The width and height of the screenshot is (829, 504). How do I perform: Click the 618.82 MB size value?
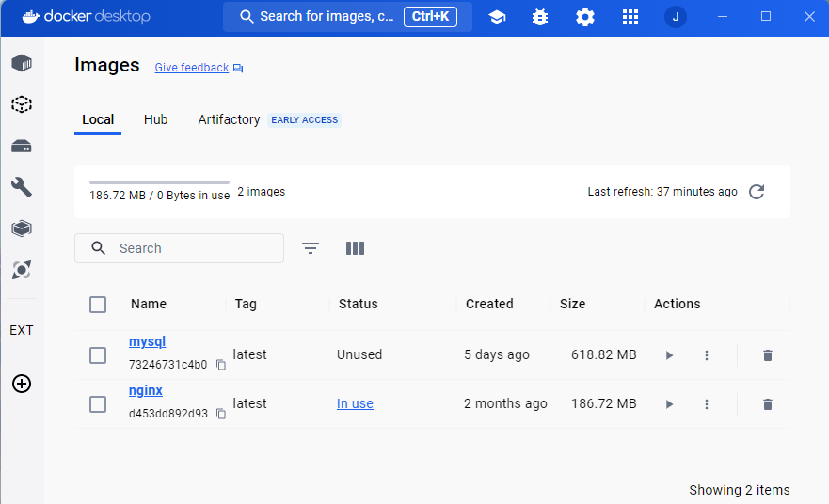coord(604,354)
